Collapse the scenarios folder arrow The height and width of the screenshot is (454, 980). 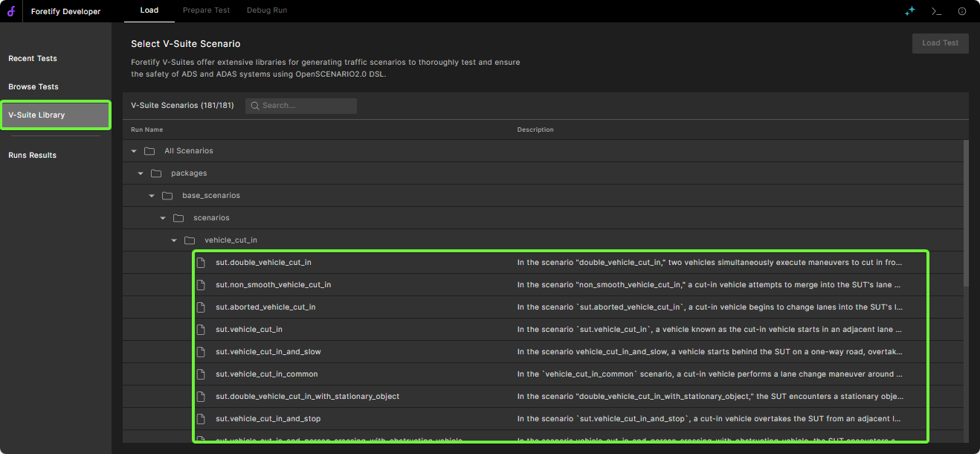(163, 218)
